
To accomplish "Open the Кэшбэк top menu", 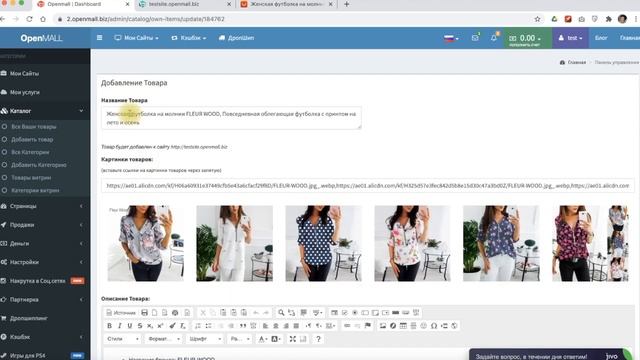I will [x=189, y=38].
